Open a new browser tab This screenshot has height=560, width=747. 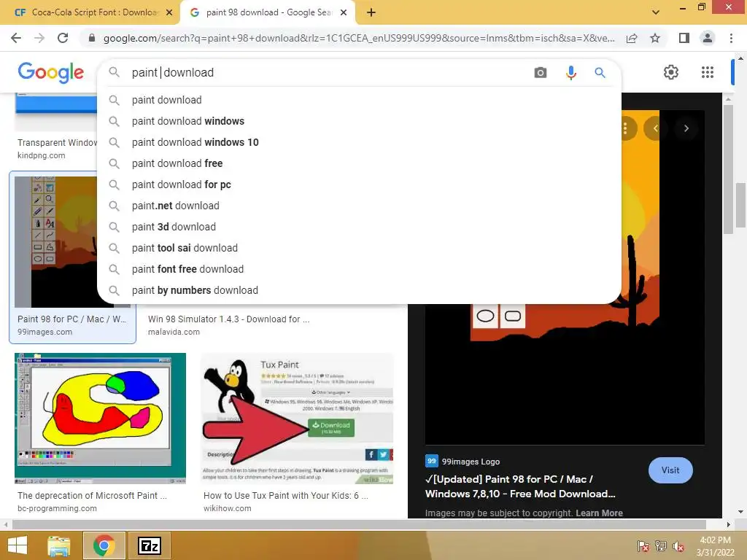(371, 12)
